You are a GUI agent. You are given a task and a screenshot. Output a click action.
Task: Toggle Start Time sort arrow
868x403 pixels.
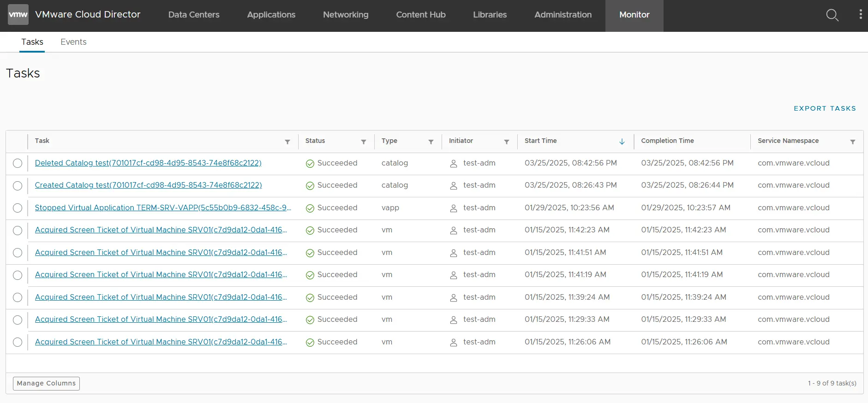coord(622,142)
